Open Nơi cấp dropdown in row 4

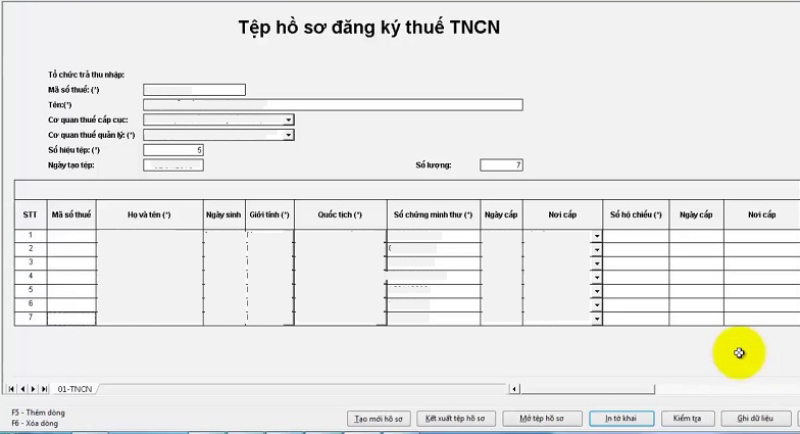597,277
